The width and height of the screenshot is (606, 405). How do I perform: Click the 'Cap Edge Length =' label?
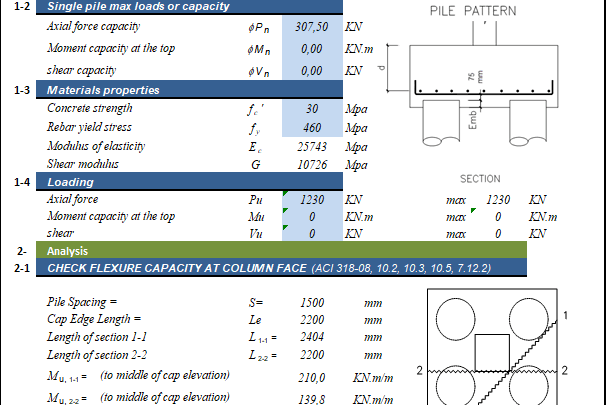[x=94, y=319]
